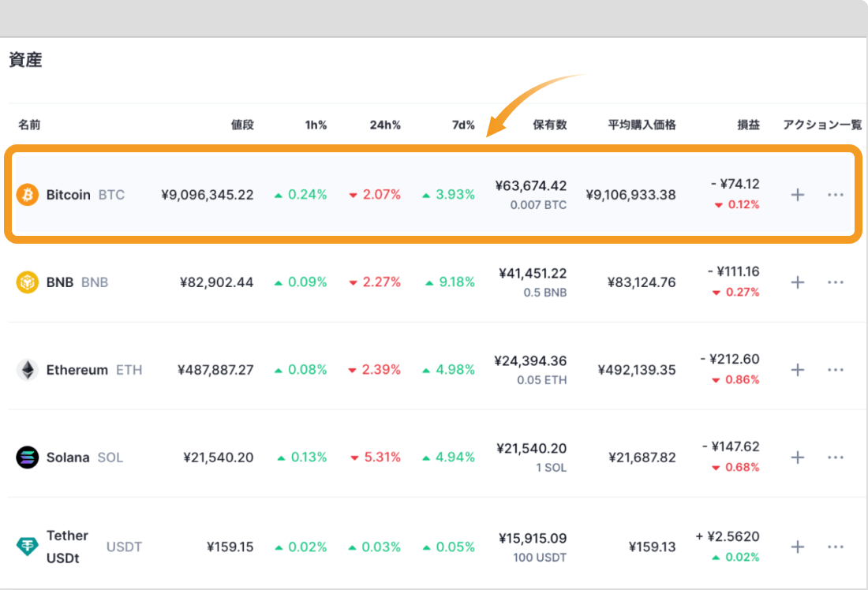
Task: Click the Tether price ¥159.15
Action: (x=230, y=547)
